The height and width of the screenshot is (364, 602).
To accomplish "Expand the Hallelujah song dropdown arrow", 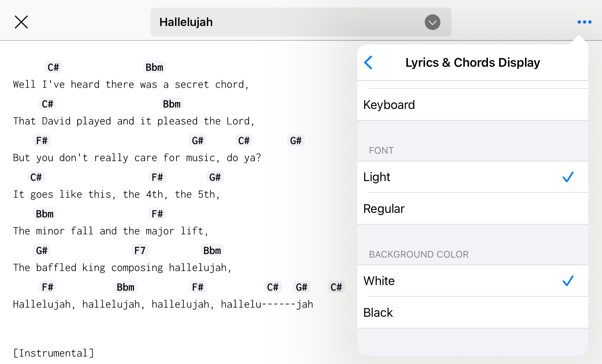I will point(432,22).
